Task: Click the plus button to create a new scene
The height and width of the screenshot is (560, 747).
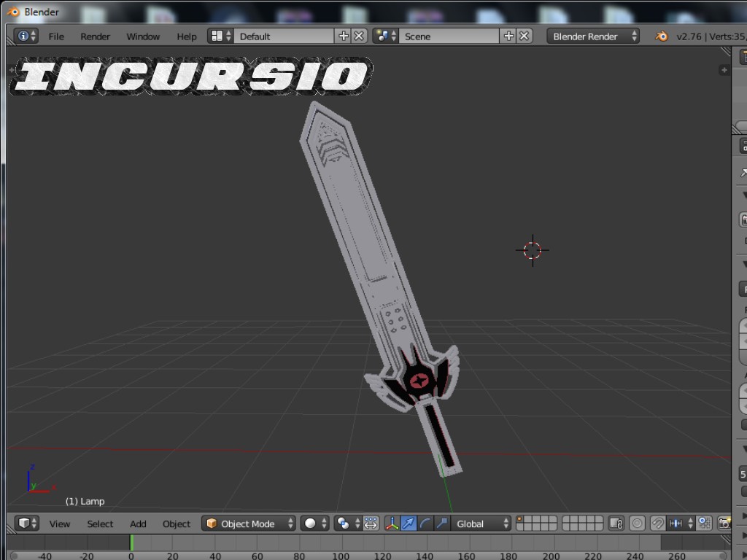Action: [x=509, y=35]
